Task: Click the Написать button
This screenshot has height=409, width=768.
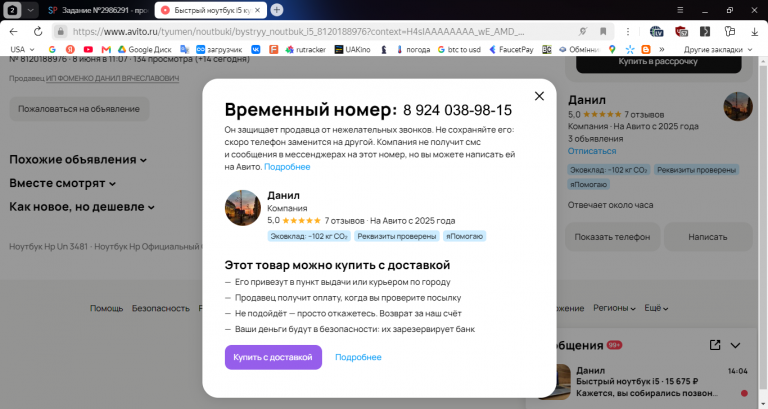Action: (708, 237)
